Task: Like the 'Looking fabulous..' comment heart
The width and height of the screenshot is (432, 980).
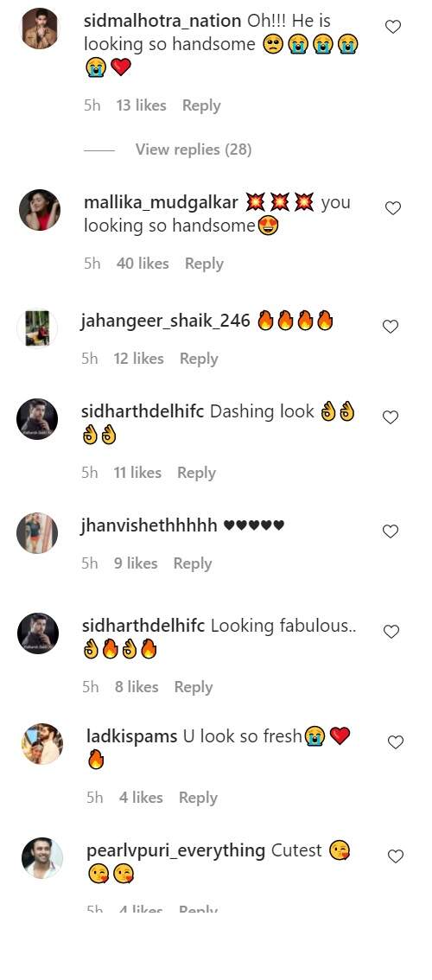Action: (391, 631)
